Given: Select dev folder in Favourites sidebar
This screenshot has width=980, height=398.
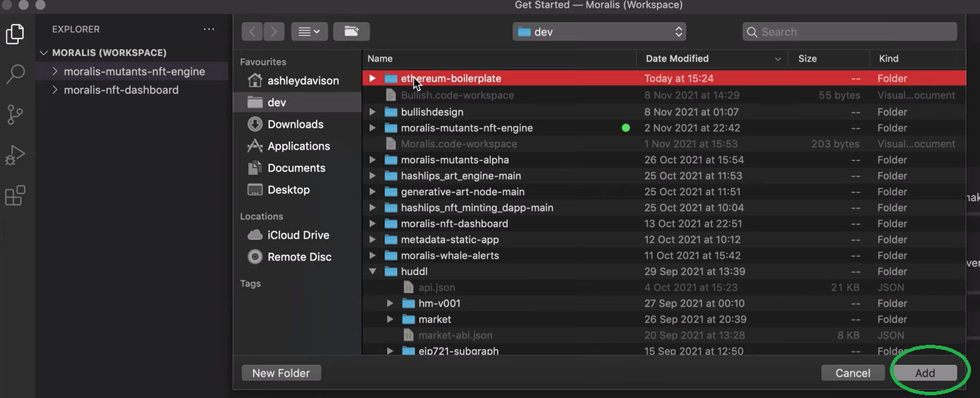Looking at the screenshot, I should click(296, 102).
